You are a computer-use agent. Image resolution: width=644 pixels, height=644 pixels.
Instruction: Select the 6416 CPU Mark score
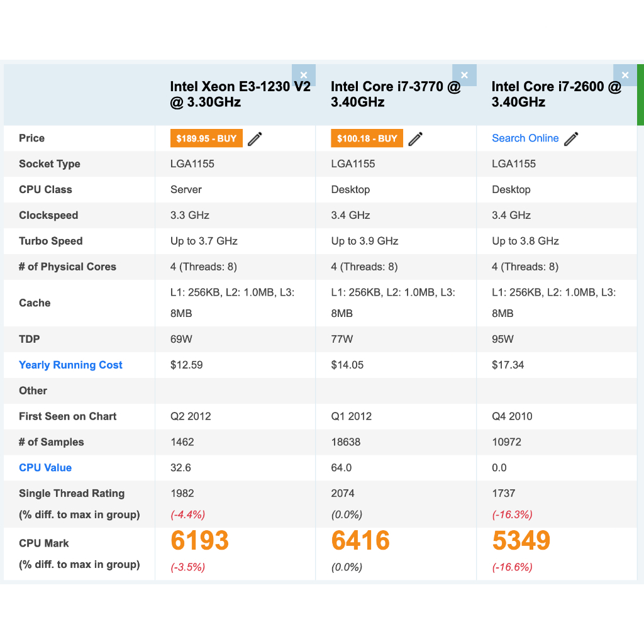[x=361, y=541]
